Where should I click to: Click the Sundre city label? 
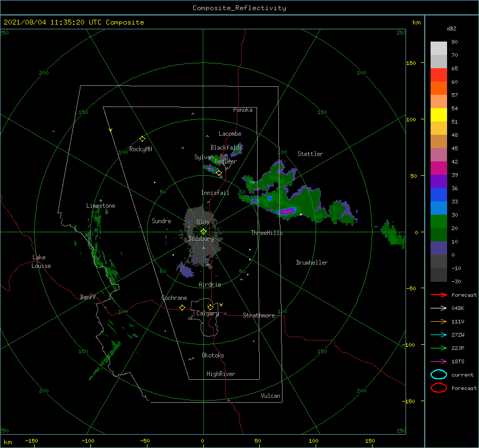[x=161, y=221]
